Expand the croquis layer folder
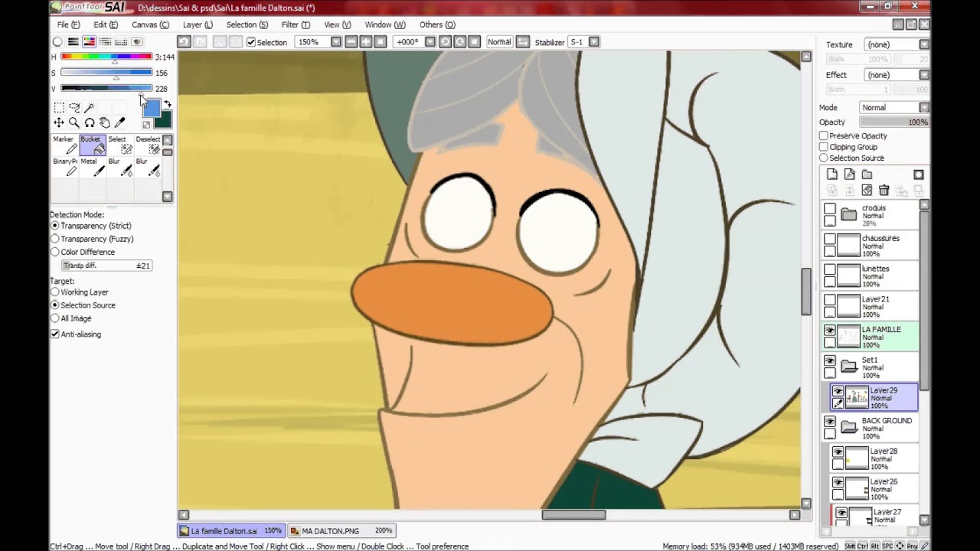 (848, 215)
